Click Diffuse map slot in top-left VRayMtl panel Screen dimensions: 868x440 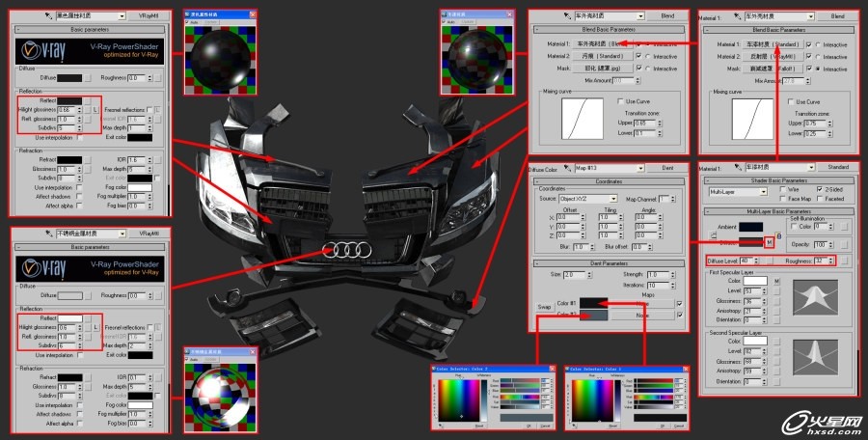(88, 78)
